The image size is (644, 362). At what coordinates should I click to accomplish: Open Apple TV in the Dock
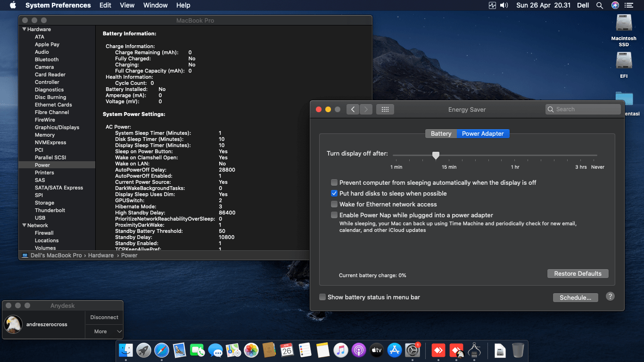click(376, 350)
